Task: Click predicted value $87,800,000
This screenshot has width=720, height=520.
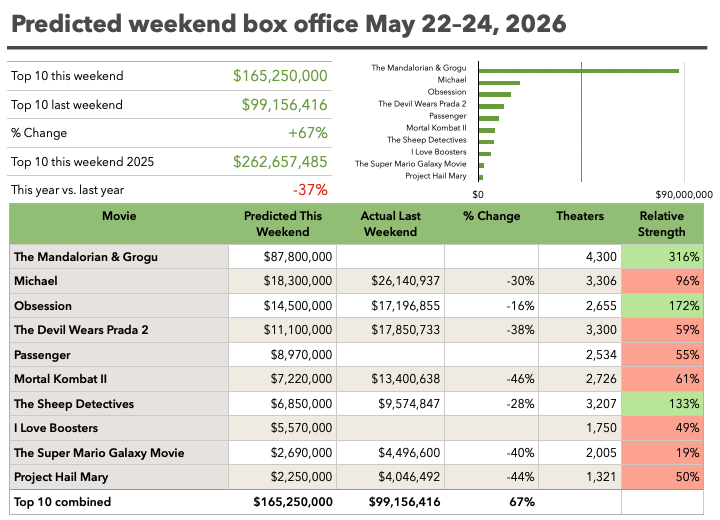Action: pyautogui.click(x=298, y=257)
